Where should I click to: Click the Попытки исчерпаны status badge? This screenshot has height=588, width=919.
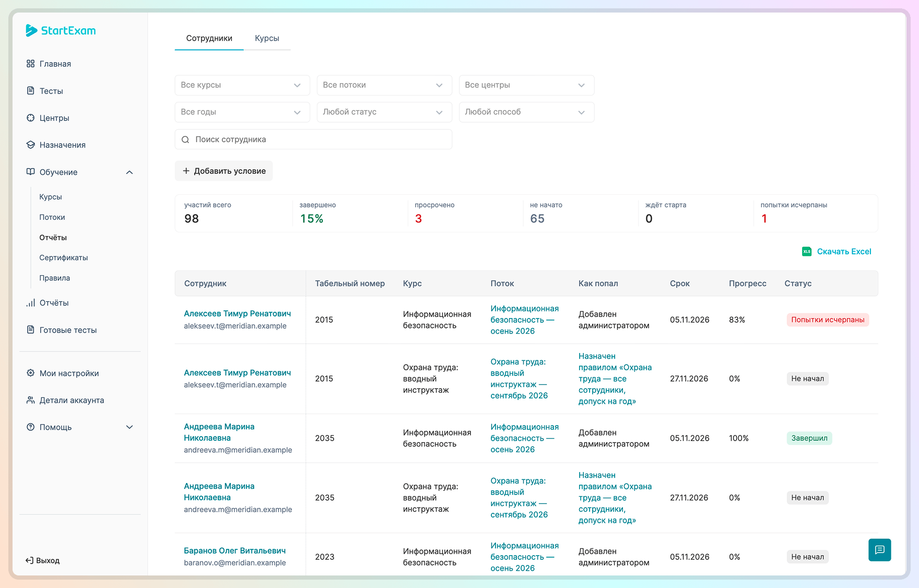pos(828,320)
